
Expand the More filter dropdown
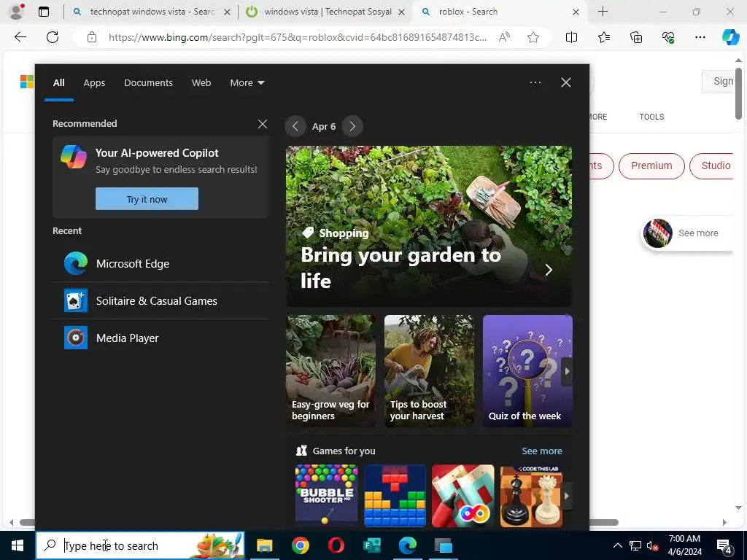(247, 83)
